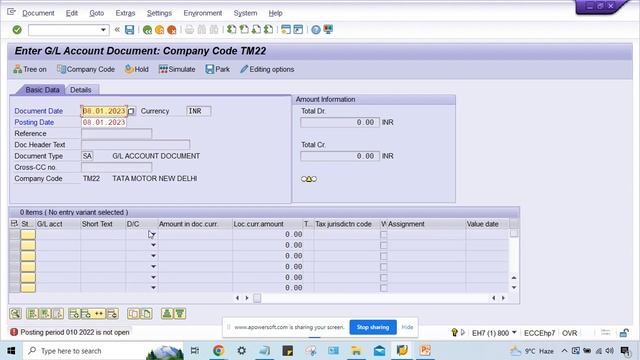Click the balance traffic light status icon
Viewport: 640px width, 360px height.
(x=309, y=179)
